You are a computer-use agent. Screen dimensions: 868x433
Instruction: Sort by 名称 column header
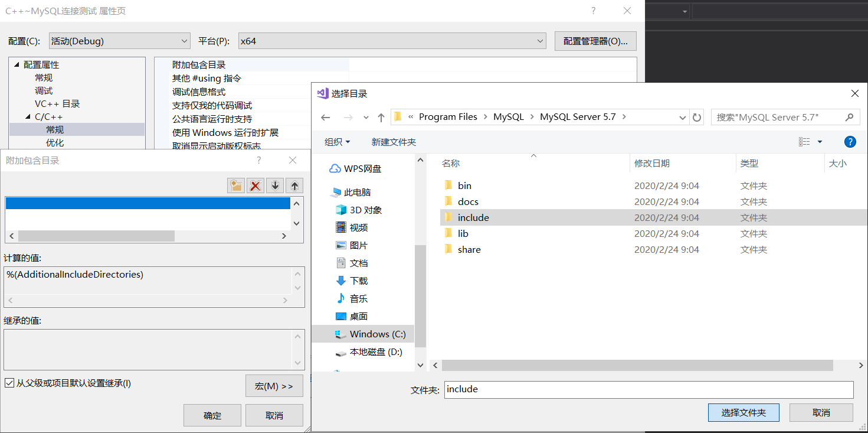coord(451,164)
